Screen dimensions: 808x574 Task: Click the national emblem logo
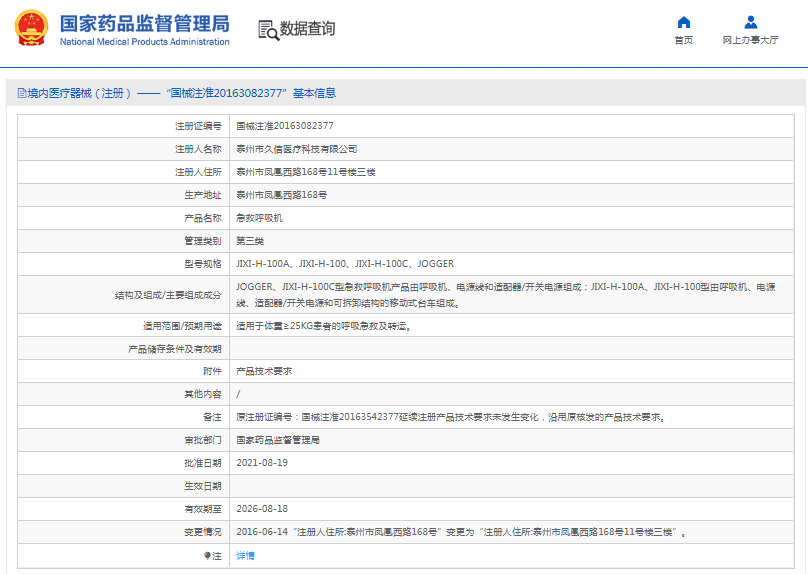click(x=31, y=28)
